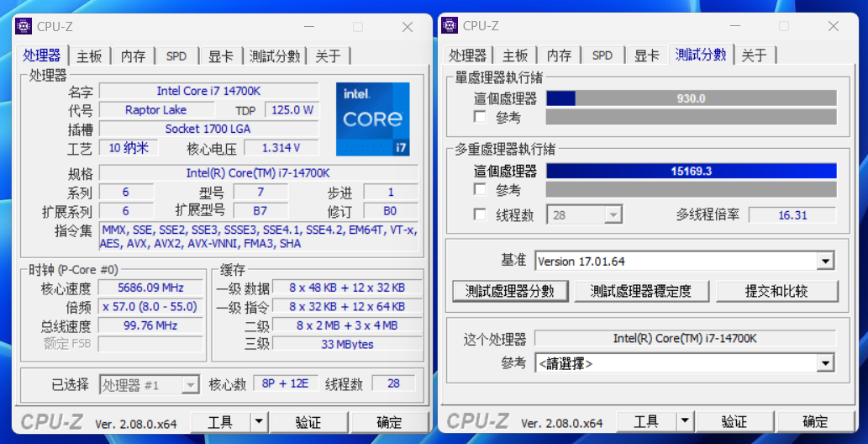This screenshot has width=868, height=444.
Task: Click 代号 field Raptor Lake
Action: click(156, 110)
